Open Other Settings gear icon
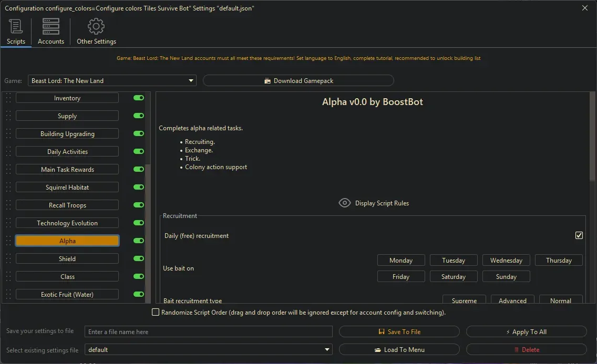597x364 pixels. tap(96, 26)
